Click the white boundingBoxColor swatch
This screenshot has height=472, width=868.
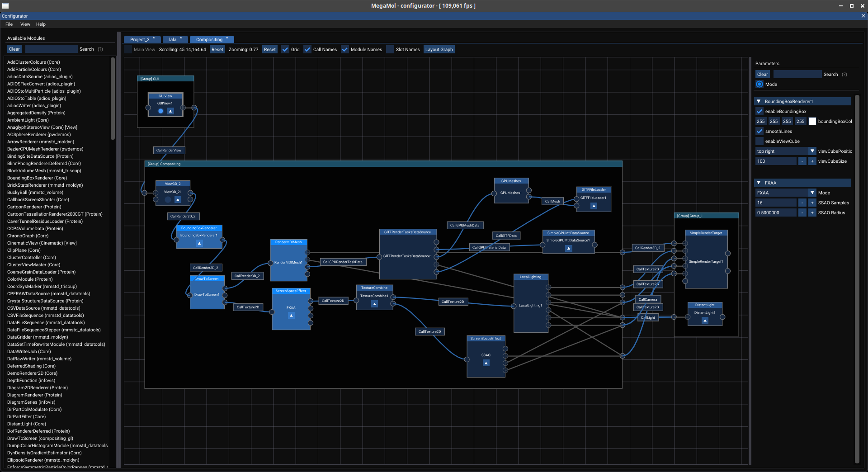click(x=812, y=122)
